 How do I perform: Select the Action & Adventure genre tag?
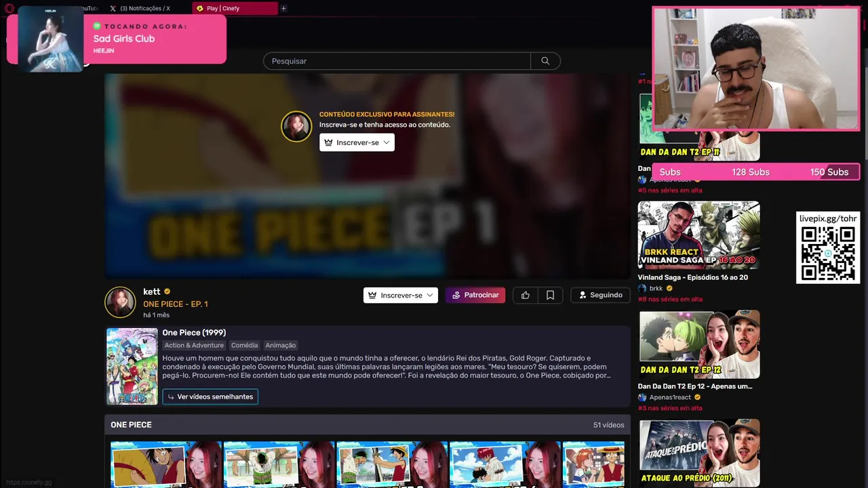coord(194,345)
